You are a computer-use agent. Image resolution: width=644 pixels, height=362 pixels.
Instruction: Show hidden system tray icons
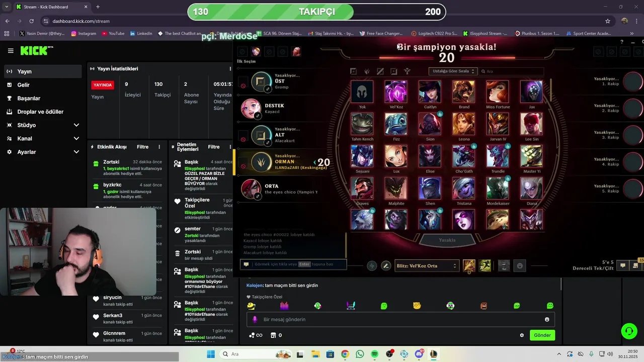pyautogui.click(x=558, y=354)
